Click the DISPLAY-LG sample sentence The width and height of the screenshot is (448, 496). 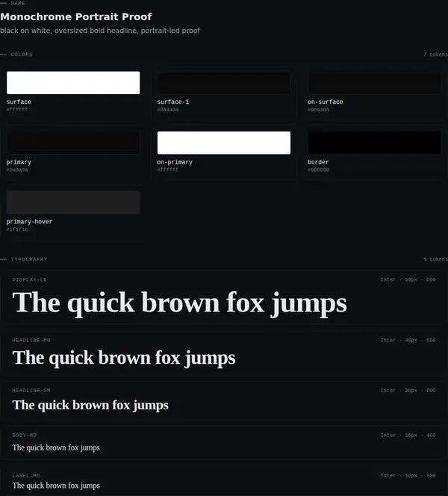click(180, 303)
